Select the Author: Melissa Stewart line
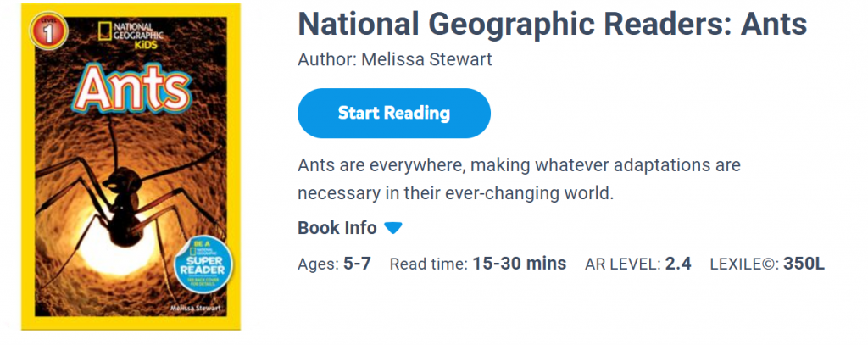The height and width of the screenshot is (345, 868). [x=395, y=60]
